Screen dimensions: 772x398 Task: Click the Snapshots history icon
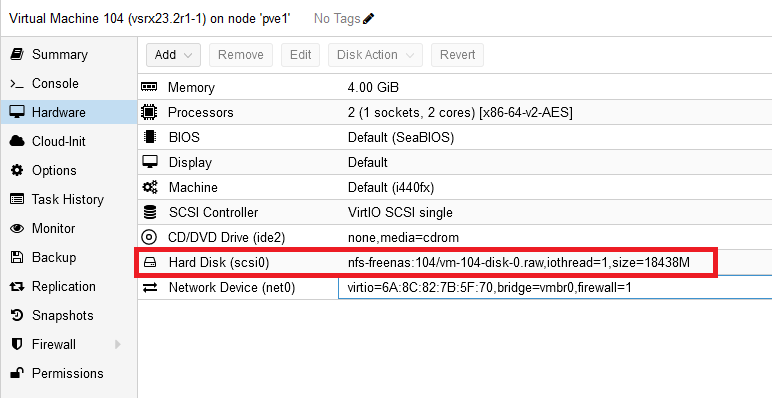[17, 315]
